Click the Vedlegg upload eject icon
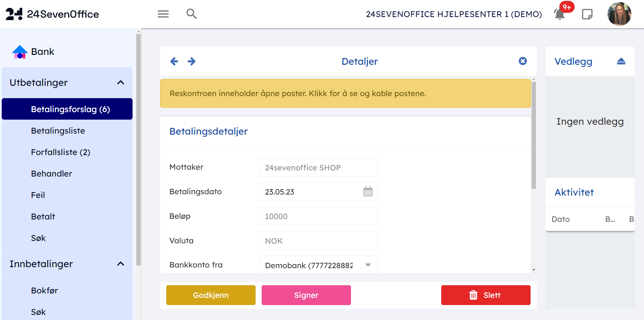 621,61
